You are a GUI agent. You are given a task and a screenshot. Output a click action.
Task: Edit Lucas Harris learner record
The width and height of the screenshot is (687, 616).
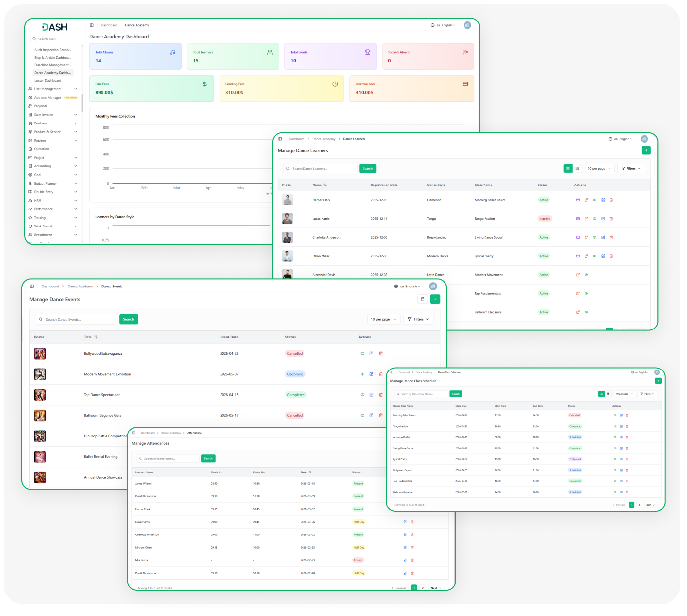pyautogui.click(x=603, y=219)
